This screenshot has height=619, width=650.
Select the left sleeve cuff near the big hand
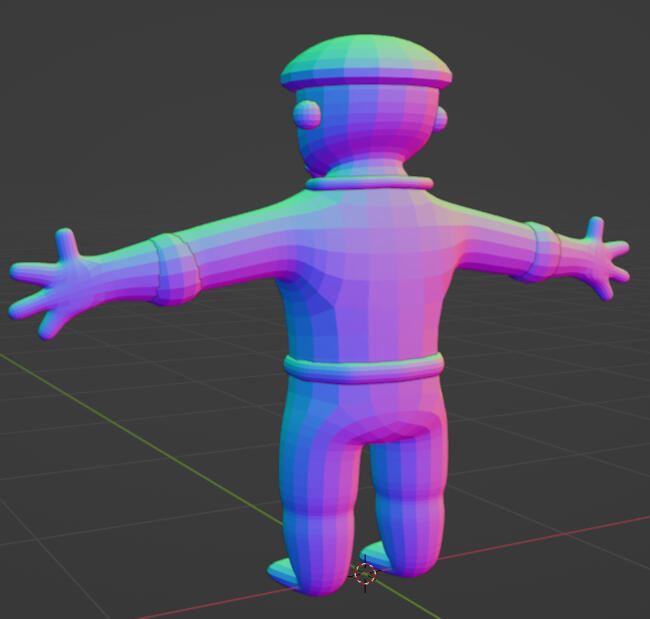(175, 269)
